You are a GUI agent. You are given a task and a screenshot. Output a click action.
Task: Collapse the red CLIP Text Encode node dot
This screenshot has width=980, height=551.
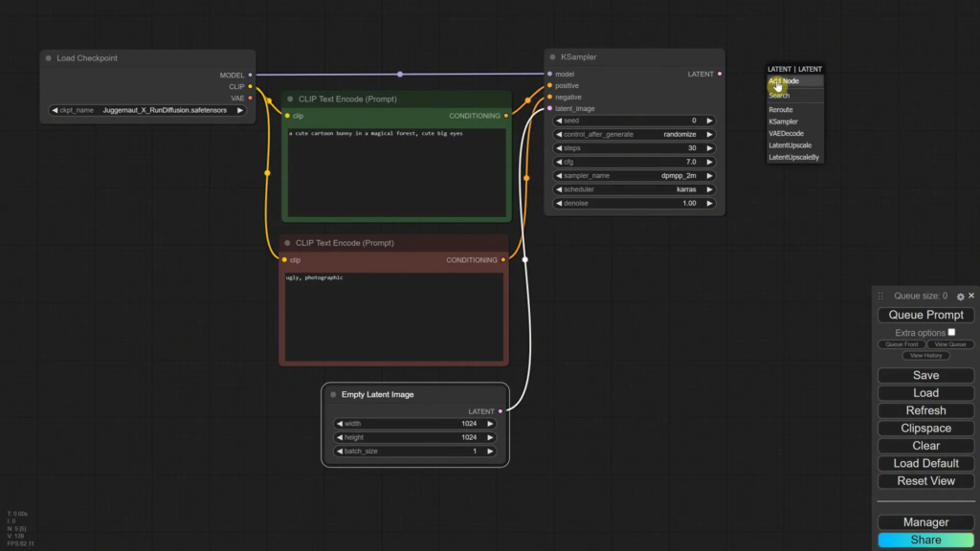coord(287,243)
